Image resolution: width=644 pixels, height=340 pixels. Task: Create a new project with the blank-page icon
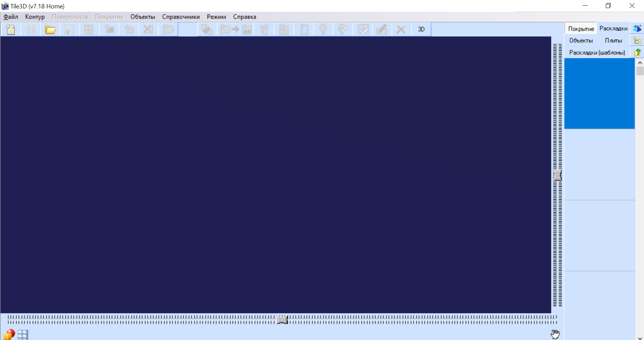click(x=11, y=30)
